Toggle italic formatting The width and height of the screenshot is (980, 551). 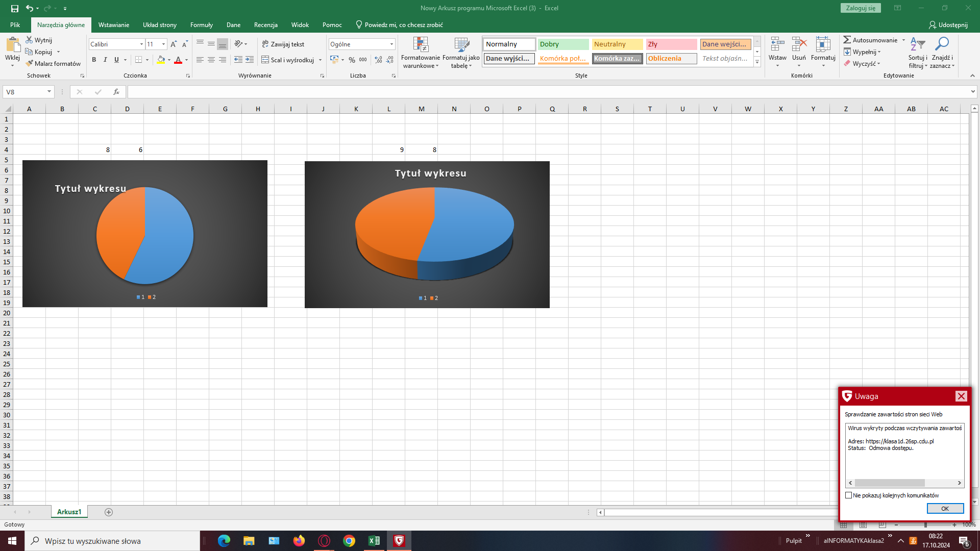pos(105,60)
